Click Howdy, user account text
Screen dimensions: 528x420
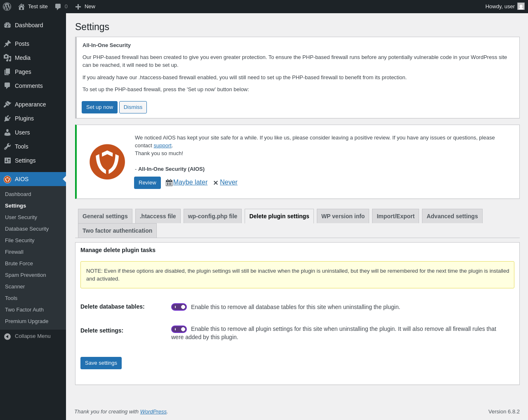tap(500, 7)
